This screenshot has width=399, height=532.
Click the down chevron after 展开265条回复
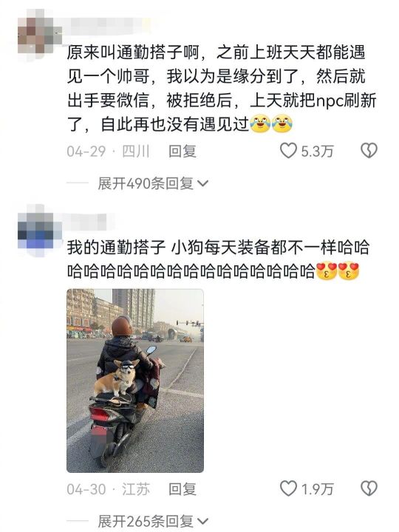(x=202, y=521)
